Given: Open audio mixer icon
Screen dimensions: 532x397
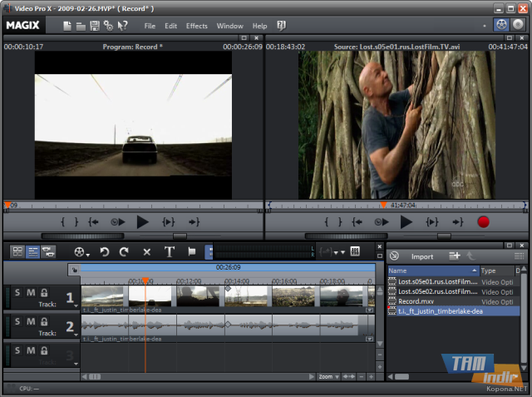Looking at the screenshot, I should pos(355,251).
